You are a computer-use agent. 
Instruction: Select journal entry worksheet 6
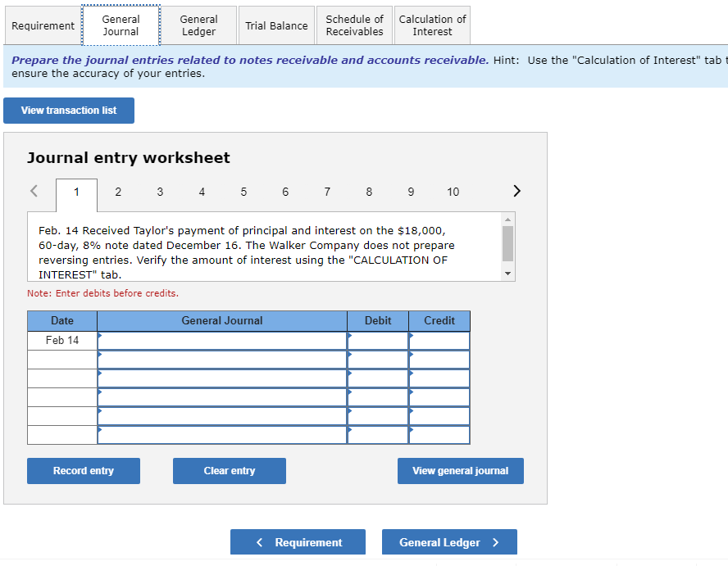click(285, 192)
